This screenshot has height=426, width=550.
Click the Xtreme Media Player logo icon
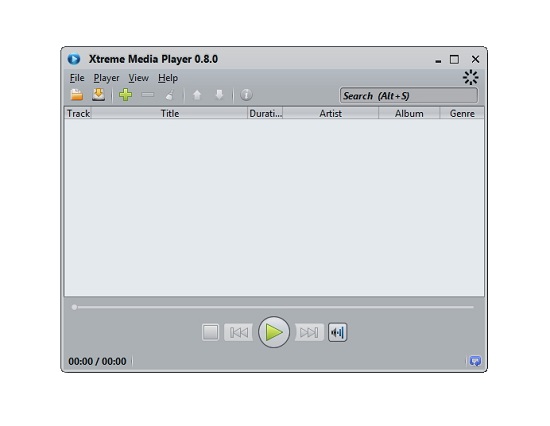coord(74,59)
